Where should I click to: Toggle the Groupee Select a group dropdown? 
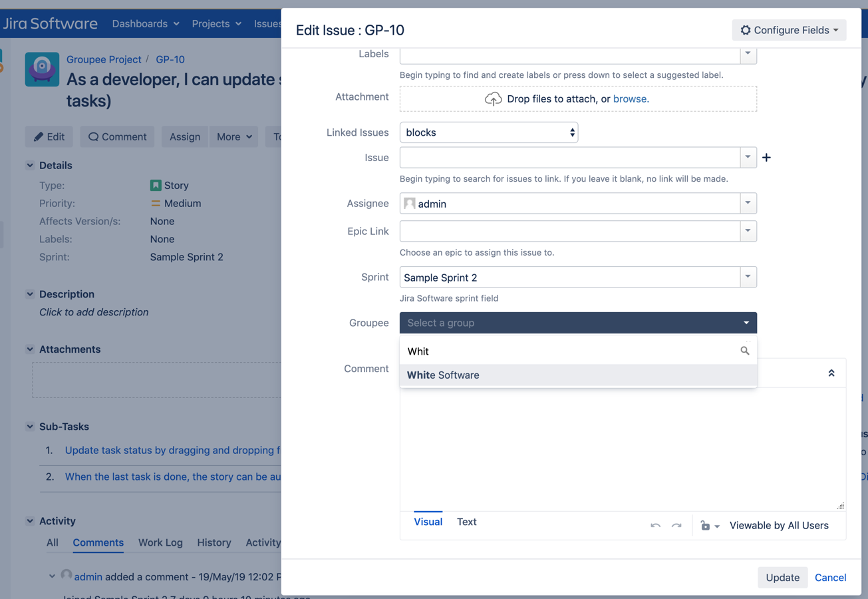click(578, 323)
